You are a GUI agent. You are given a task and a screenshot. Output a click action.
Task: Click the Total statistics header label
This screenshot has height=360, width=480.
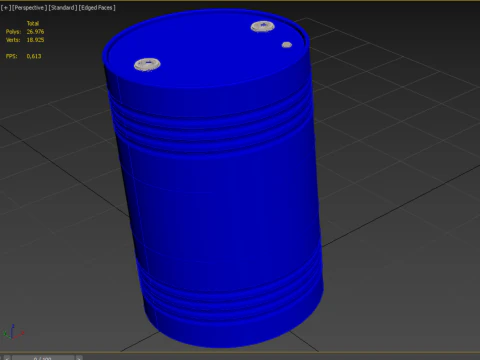coord(33,23)
